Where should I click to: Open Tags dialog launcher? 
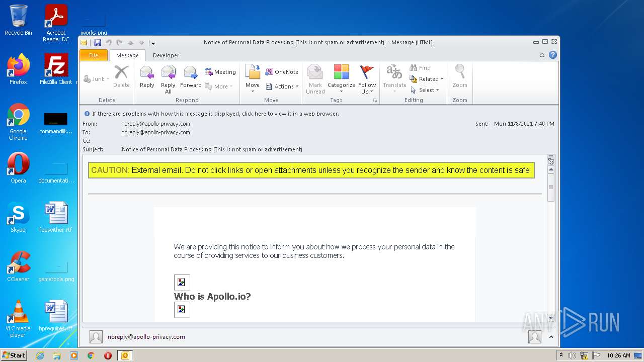(375, 101)
